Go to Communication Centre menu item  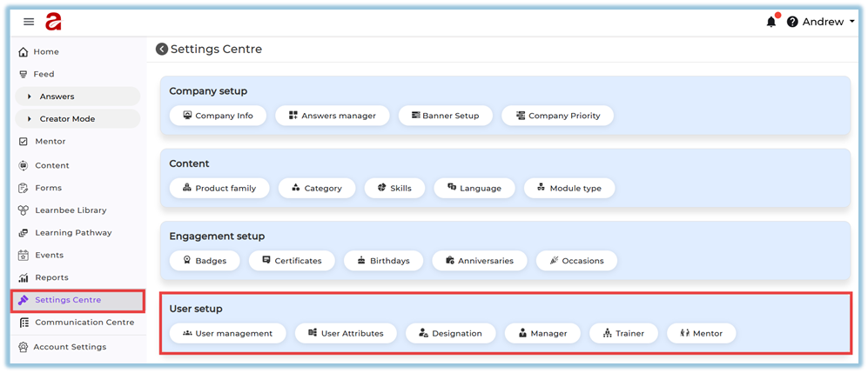click(x=84, y=323)
